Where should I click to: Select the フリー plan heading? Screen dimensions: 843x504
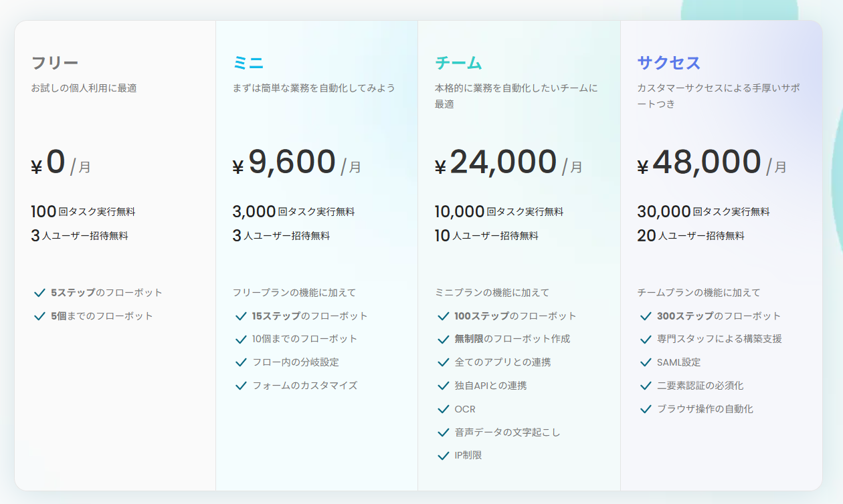coord(55,64)
